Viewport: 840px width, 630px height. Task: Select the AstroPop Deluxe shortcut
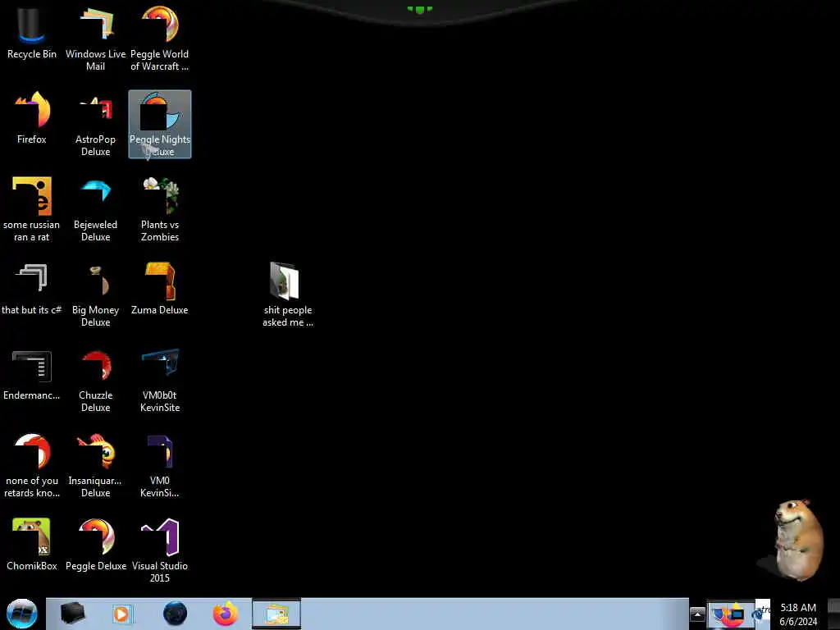[95, 125]
